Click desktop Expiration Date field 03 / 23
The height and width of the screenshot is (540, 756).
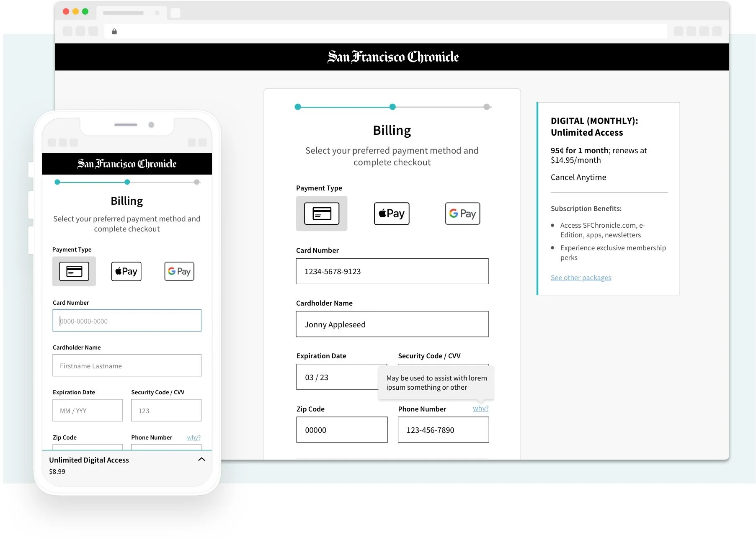(338, 377)
